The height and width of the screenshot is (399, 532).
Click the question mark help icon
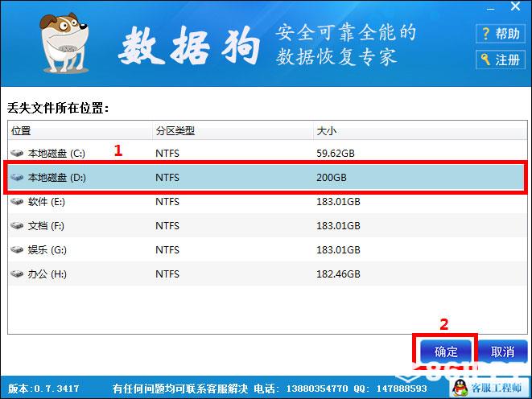tap(486, 34)
